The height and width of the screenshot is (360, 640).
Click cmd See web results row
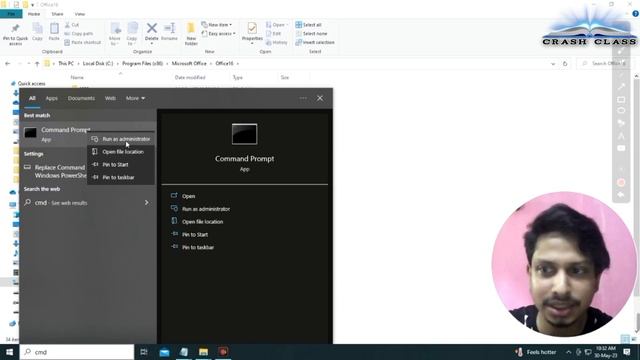82,202
